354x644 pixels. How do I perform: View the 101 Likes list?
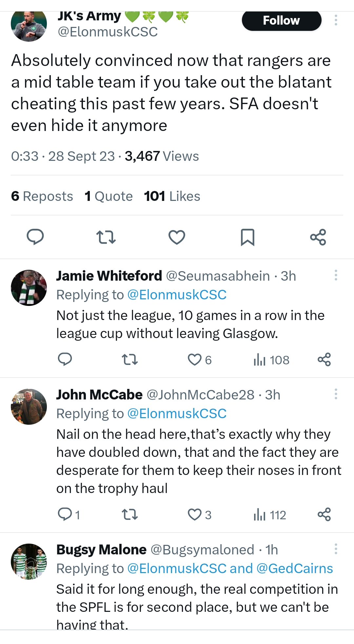172,196
